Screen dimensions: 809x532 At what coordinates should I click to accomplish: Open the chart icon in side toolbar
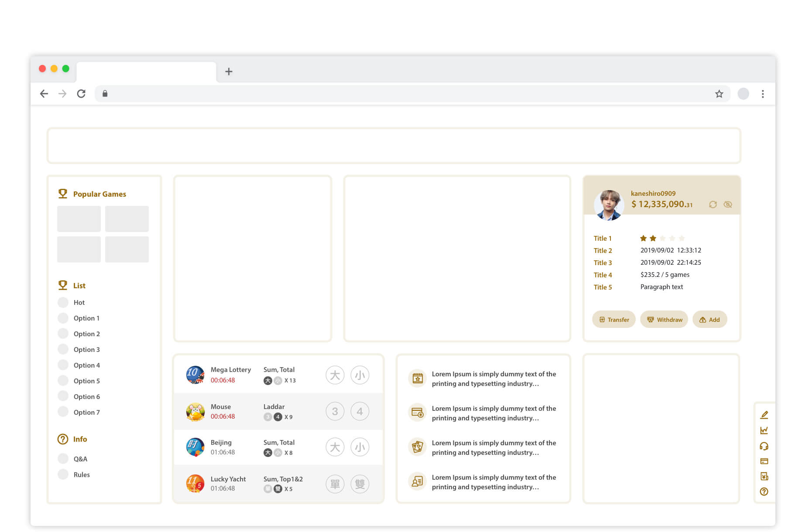[764, 430]
